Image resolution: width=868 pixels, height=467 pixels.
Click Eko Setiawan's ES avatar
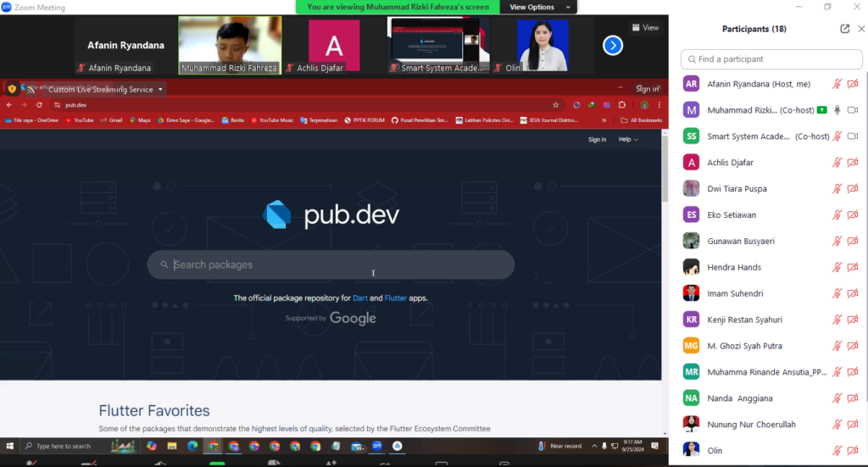point(692,214)
